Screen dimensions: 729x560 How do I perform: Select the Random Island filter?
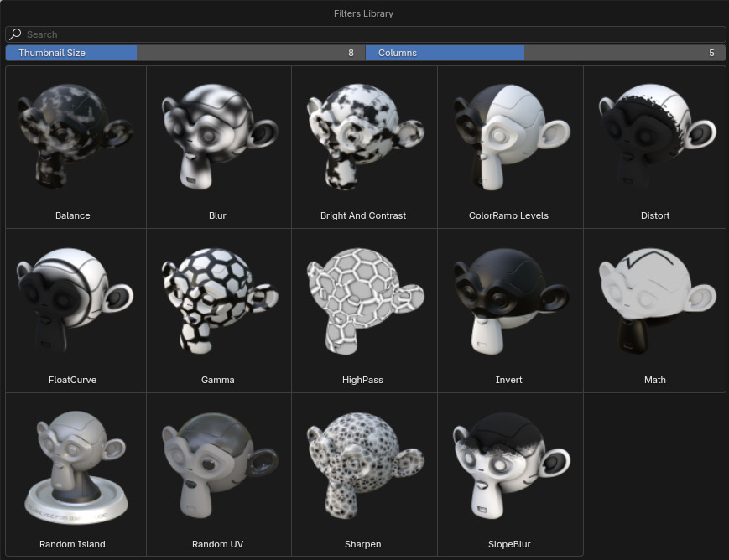click(x=72, y=464)
